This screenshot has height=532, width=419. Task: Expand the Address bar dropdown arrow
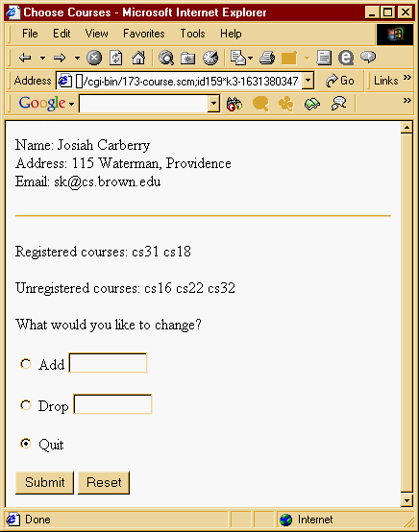tap(308, 81)
